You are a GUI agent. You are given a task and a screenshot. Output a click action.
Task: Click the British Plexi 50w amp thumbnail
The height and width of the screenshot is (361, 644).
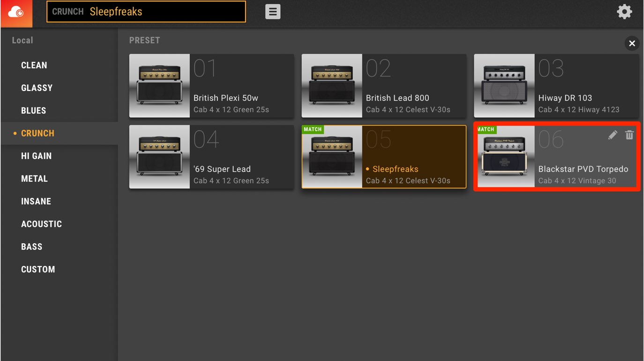coord(159,86)
